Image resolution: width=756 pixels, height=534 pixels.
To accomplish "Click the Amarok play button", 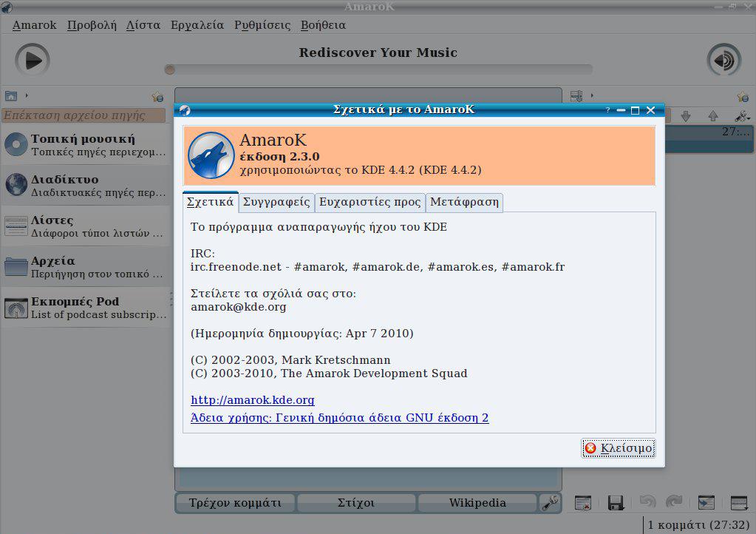I will (x=33, y=61).
